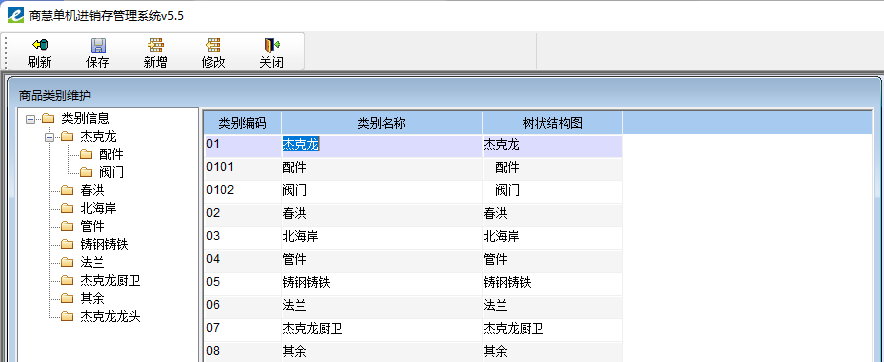The width and height of the screenshot is (884, 362).
Task: Click folder icon beside 春洪 tree node
Action: pyautogui.click(x=67, y=190)
